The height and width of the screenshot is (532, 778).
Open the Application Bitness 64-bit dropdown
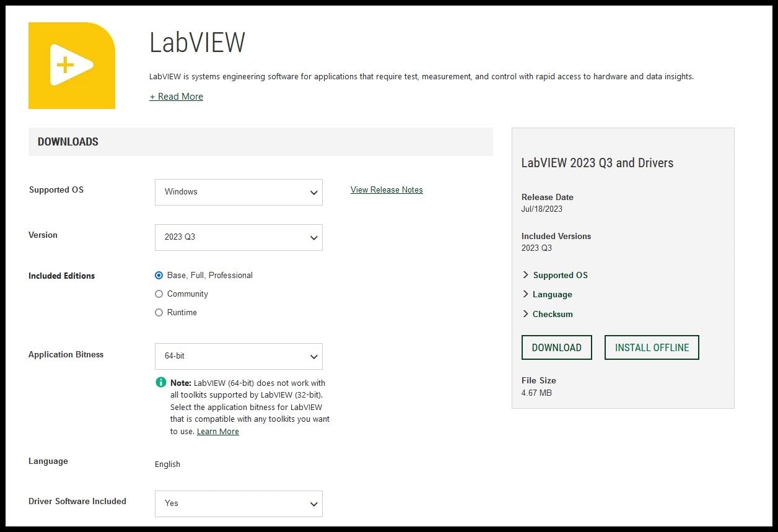238,356
